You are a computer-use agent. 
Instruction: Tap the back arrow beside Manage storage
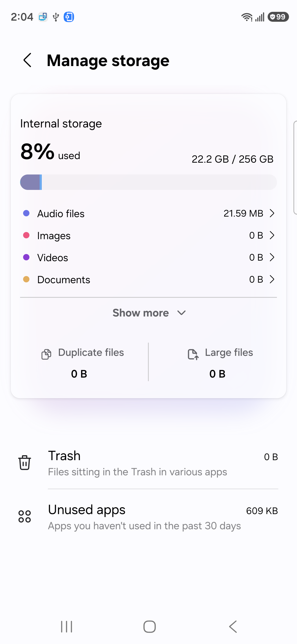click(x=28, y=60)
